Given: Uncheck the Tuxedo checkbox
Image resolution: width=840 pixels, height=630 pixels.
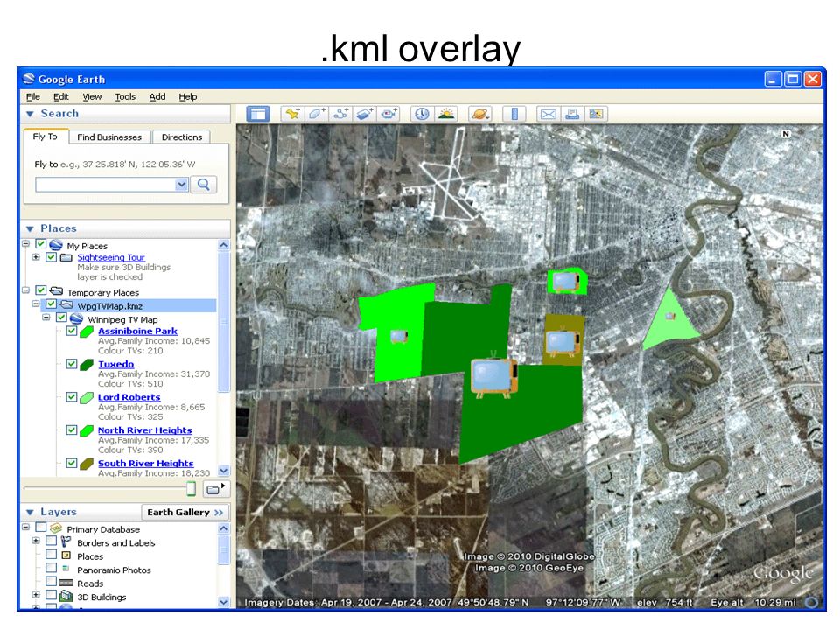Looking at the screenshot, I should (x=71, y=364).
